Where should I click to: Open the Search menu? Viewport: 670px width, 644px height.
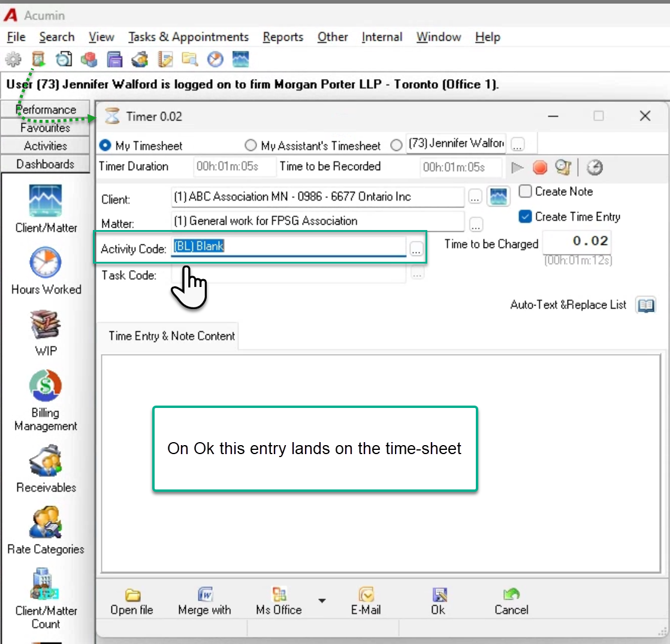tap(57, 37)
